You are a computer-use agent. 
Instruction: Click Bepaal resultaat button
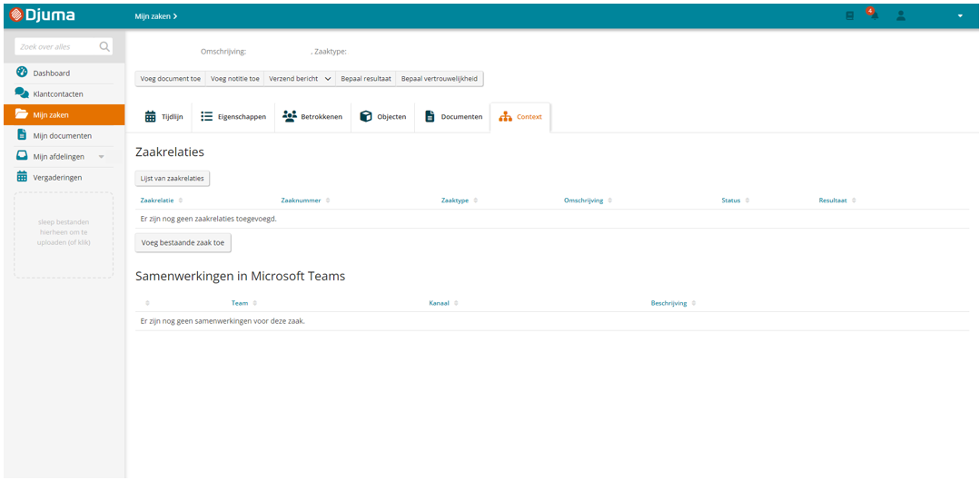[366, 79]
